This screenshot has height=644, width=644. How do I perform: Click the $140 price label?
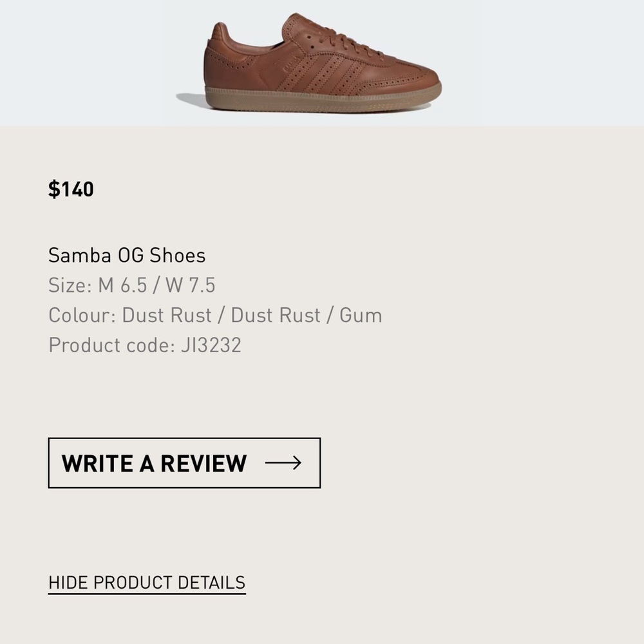[71, 189]
